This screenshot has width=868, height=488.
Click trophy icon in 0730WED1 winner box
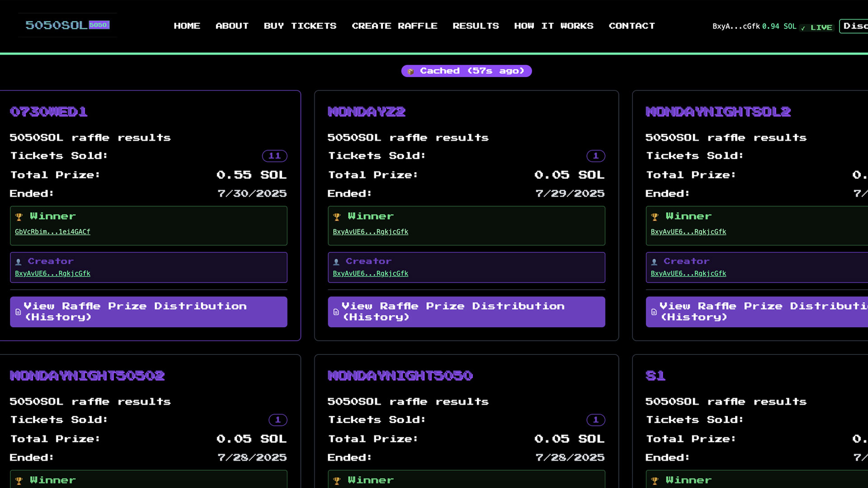click(19, 217)
